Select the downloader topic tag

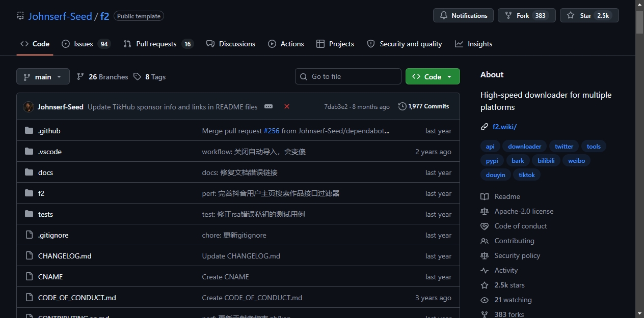point(525,147)
